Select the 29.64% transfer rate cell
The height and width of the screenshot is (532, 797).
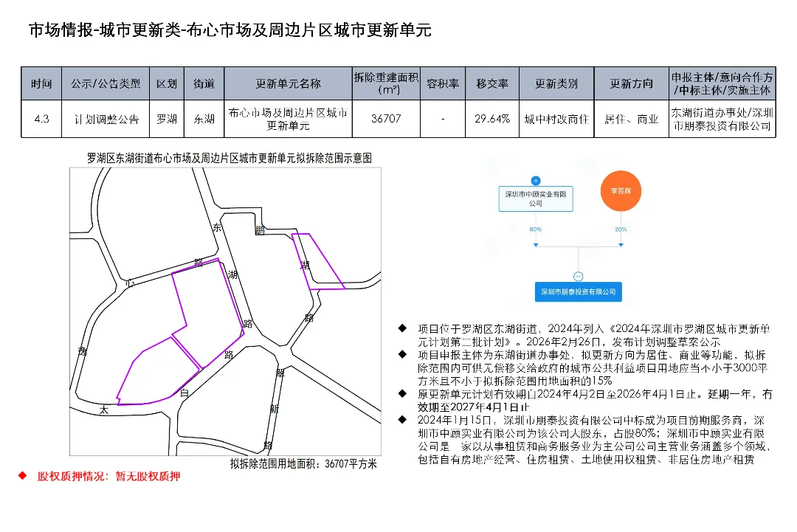pos(492,119)
